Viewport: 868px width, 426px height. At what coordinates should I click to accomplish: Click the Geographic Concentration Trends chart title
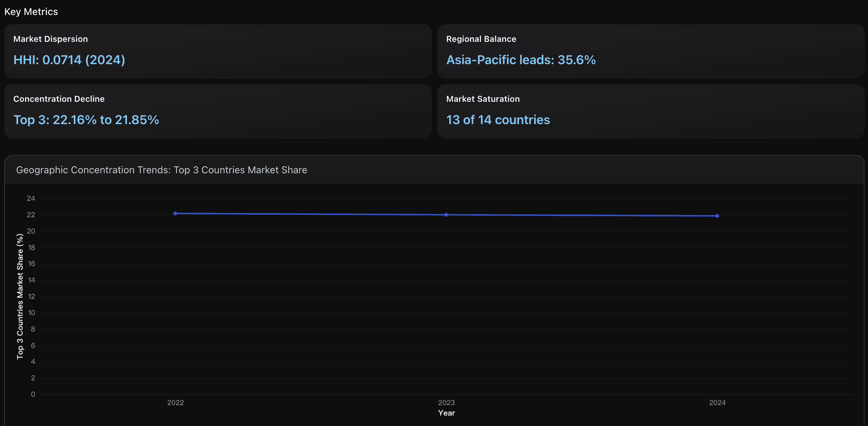pyautogui.click(x=162, y=170)
